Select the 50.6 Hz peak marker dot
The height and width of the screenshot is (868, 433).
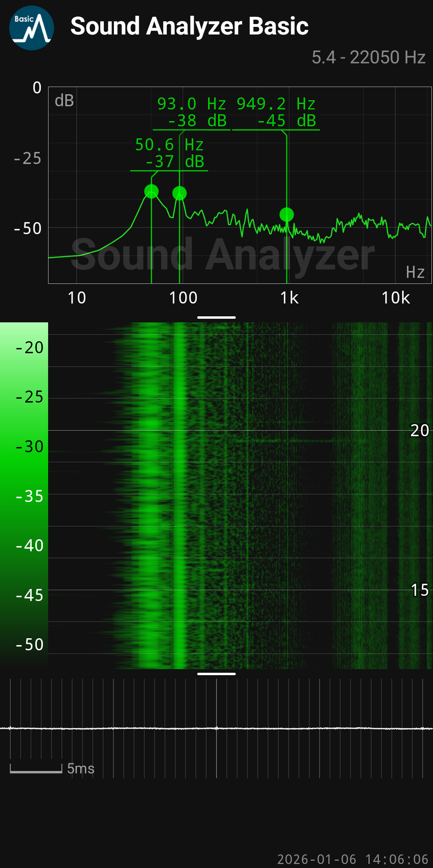(151, 192)
